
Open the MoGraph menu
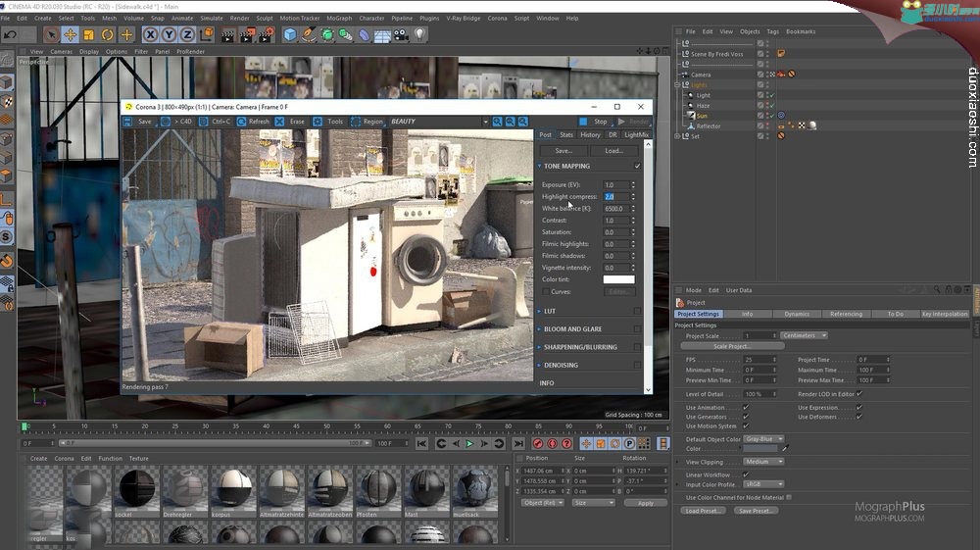coord(339,18)
